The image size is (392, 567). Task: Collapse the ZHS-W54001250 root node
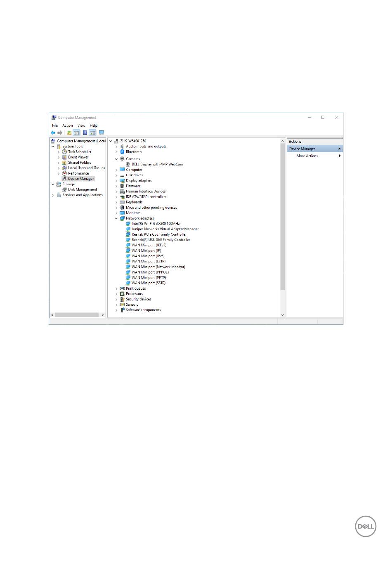(x=111, y=141)
